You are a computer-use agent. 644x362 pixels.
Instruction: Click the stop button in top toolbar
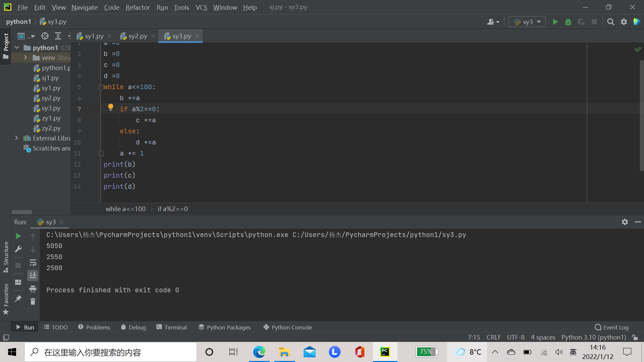coord(594,22)
